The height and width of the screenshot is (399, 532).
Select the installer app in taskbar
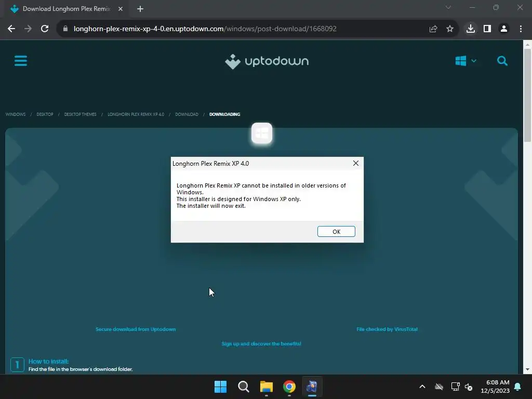(x=312, y=387)
